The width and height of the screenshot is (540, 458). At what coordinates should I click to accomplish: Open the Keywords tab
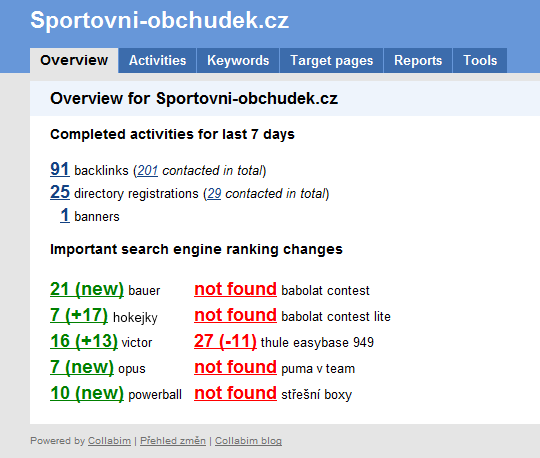point(238,61)
